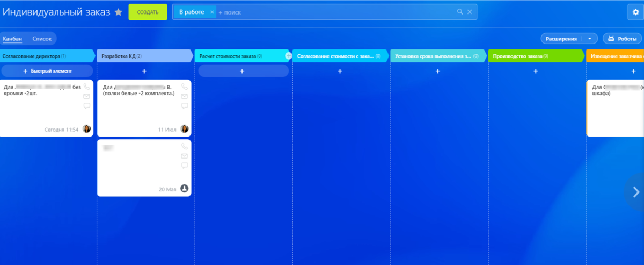Screen dimensions: 644x265
Task: Expand the Расширения dropdown arrow
Action: pyautogui.click(x=590, y=39)
